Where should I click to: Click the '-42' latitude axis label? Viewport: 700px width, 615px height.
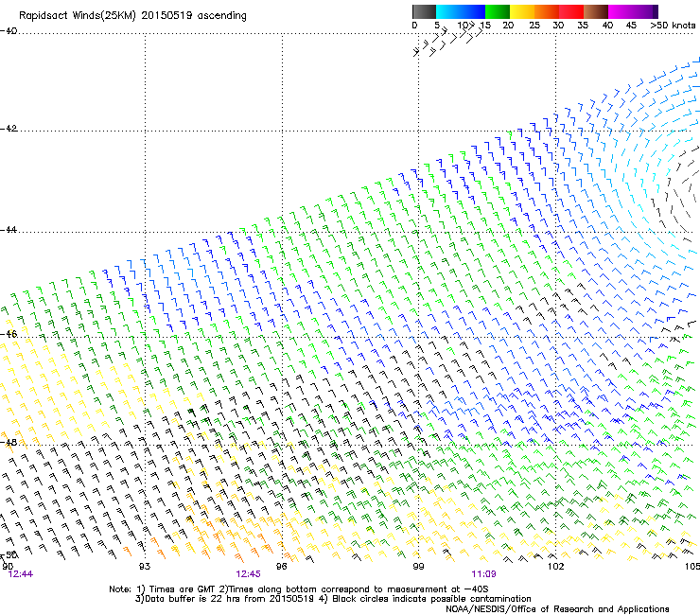pyautogui.click(x=9, y=129)
